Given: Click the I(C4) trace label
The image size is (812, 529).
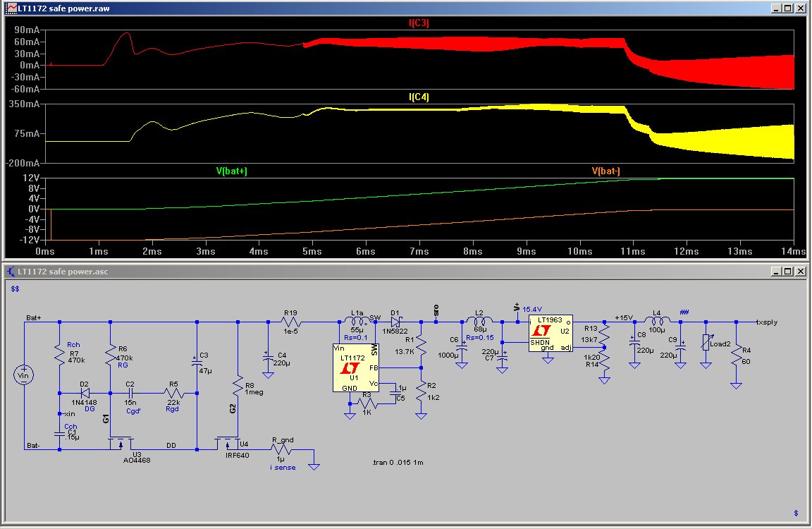Looking at the screenshot, I should (419, 97).
